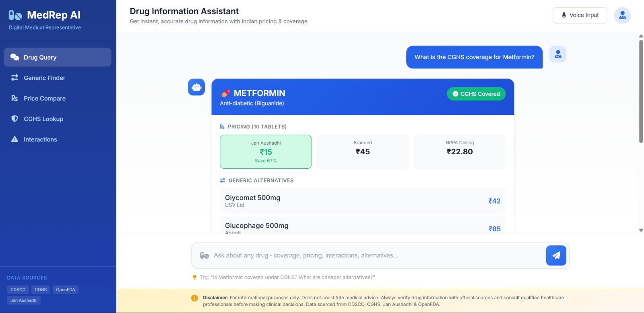Open user profile avatar in header
The width and height of the screenshot is (644, 313).
click(x=622, y=15)
